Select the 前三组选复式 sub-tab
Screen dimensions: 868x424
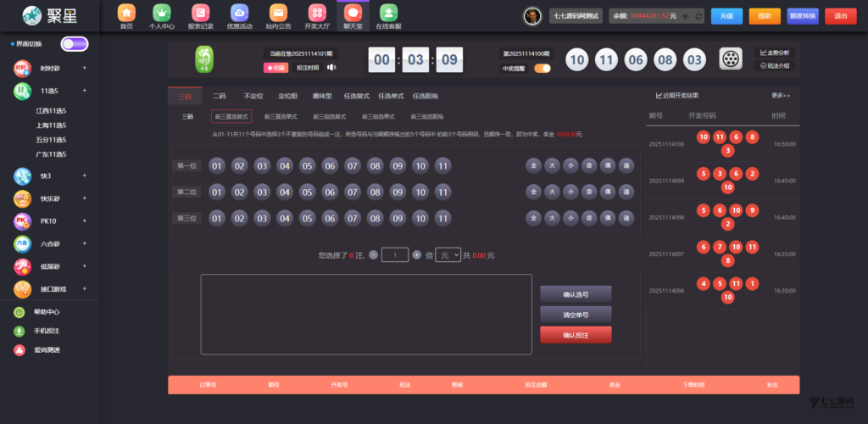[x=329, y=116]
